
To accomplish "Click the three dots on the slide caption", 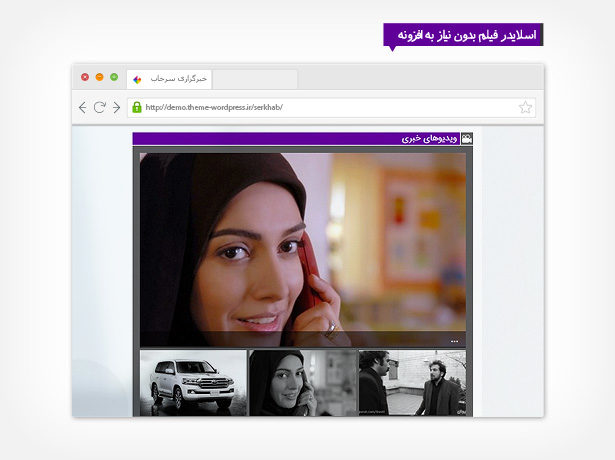I will (x=454, y=341).
